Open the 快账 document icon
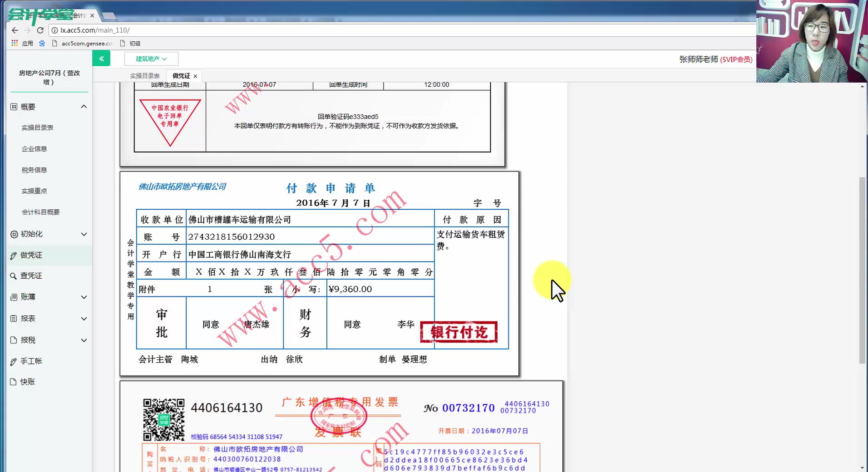Image resolution: width=868 pixels, height=472 pixels. tap(14, 382)
